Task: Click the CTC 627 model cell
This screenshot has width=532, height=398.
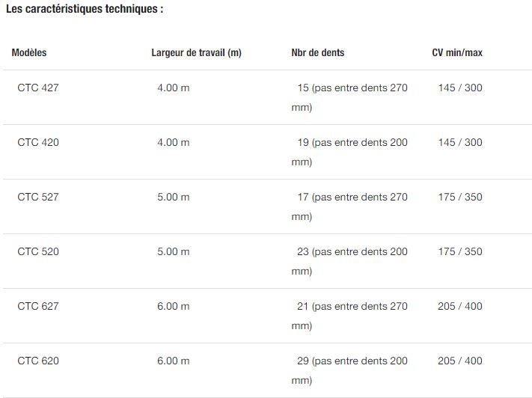Action: pos(38,307)
